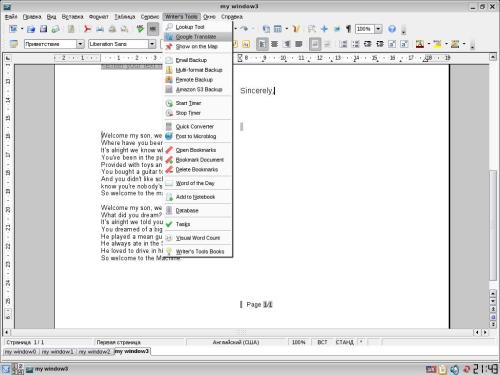Open the Вставка menu
Viewport: 500px width, 375px height.
click(x=72, y=17)
